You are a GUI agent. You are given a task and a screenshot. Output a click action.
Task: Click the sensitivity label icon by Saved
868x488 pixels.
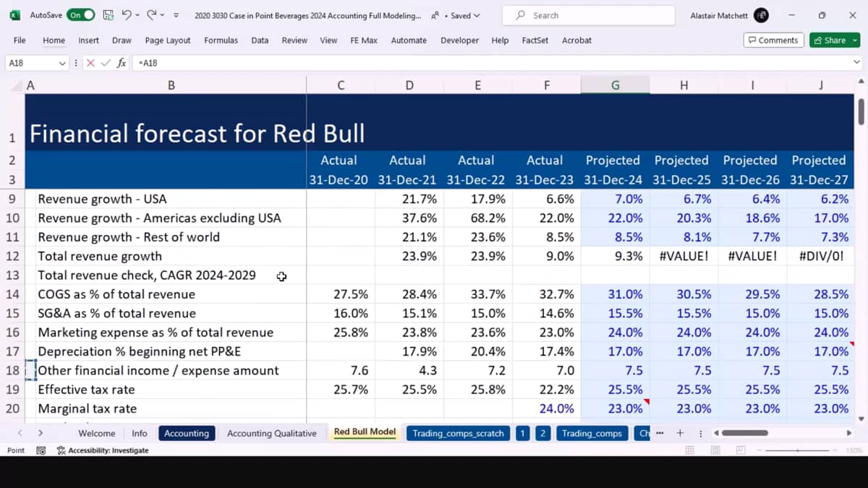click(434, 15)
